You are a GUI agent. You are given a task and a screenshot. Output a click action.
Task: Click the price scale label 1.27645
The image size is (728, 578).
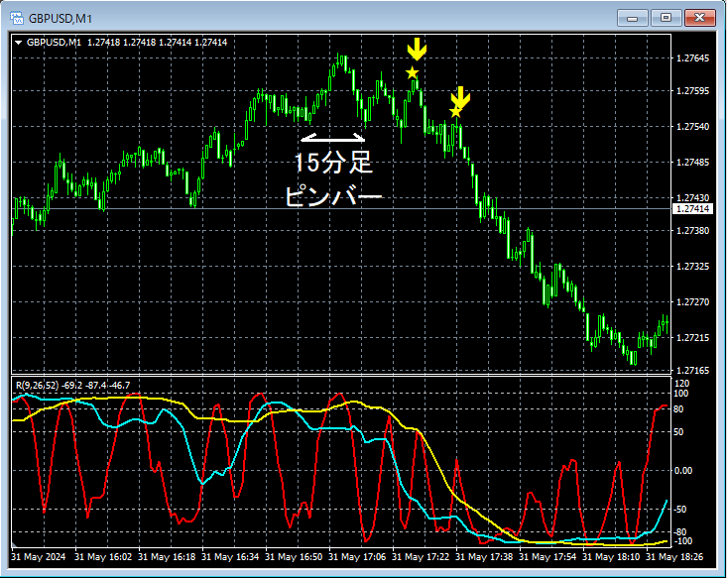[x=692, y=58]
